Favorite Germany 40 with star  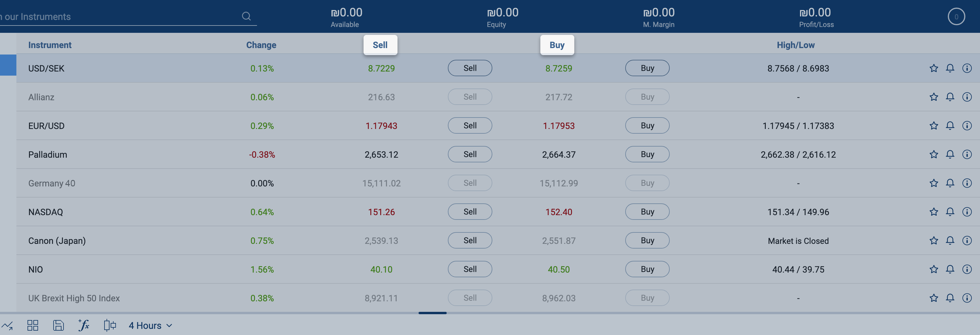pos(933,183)
